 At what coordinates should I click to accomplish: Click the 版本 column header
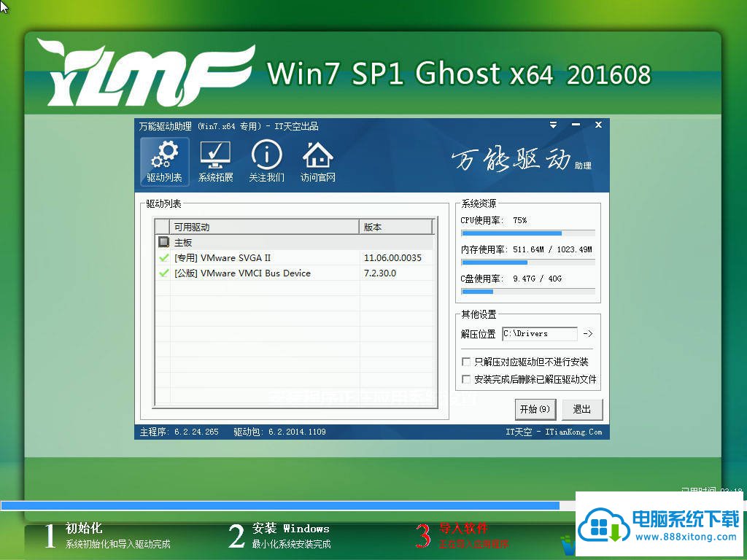coord(396,227)
